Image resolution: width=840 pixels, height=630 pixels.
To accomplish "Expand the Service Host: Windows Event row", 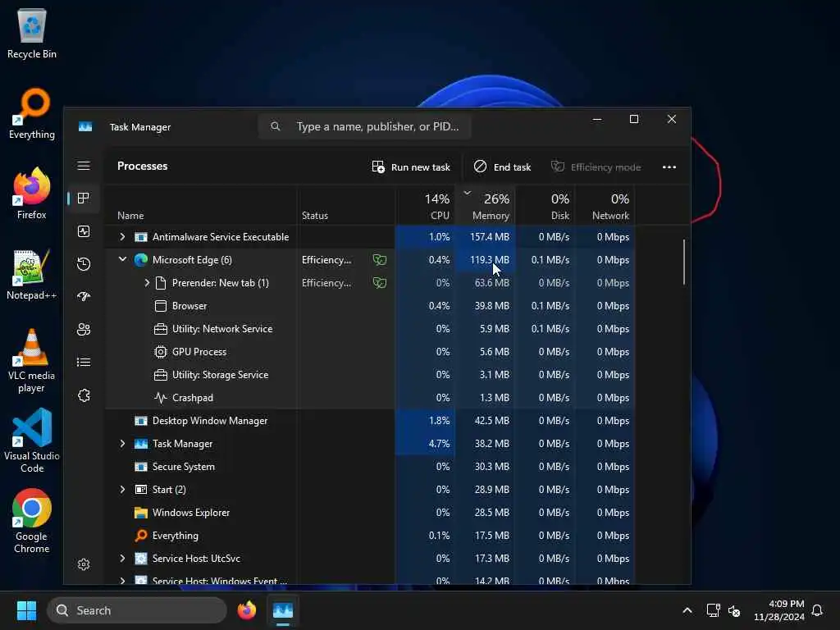I will pyautogui.click(x=123, y=581).
